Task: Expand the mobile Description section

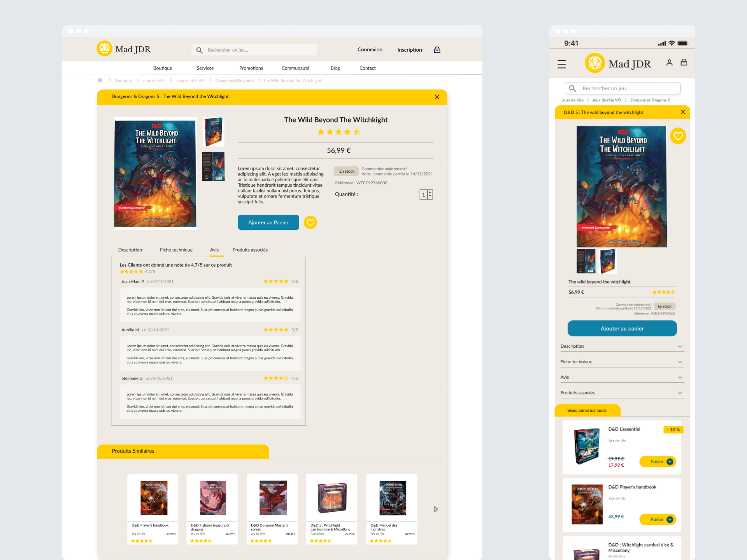Action: pos(622,346)
